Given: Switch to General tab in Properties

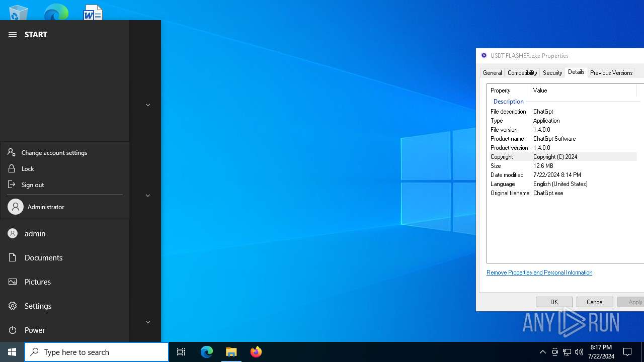Looking at the screenshot, I should point(492,73).
